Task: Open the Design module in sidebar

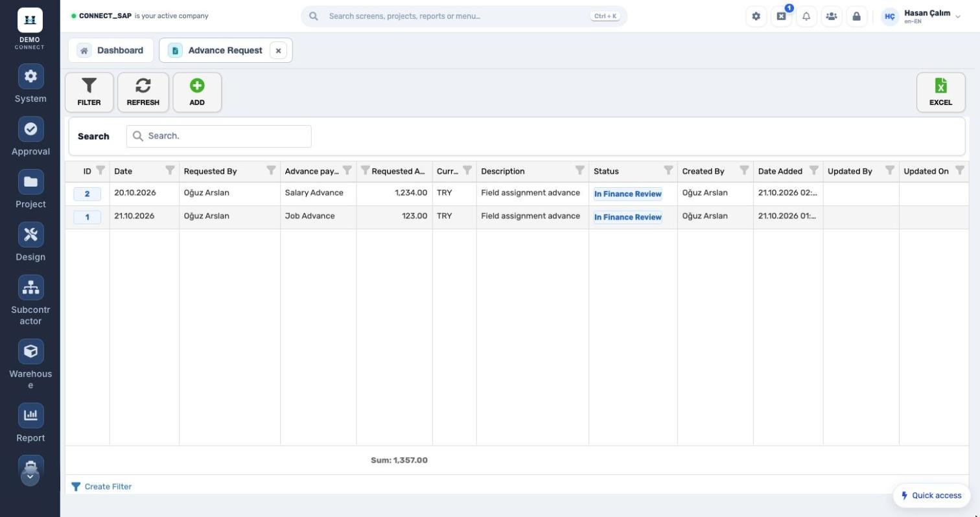Action: tap(30, 242)
